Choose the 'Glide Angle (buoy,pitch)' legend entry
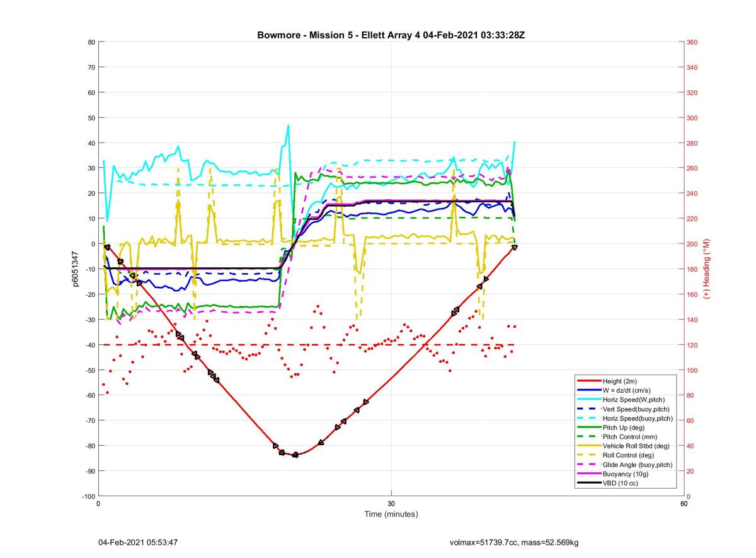756x558 pixels. point(625,465)
